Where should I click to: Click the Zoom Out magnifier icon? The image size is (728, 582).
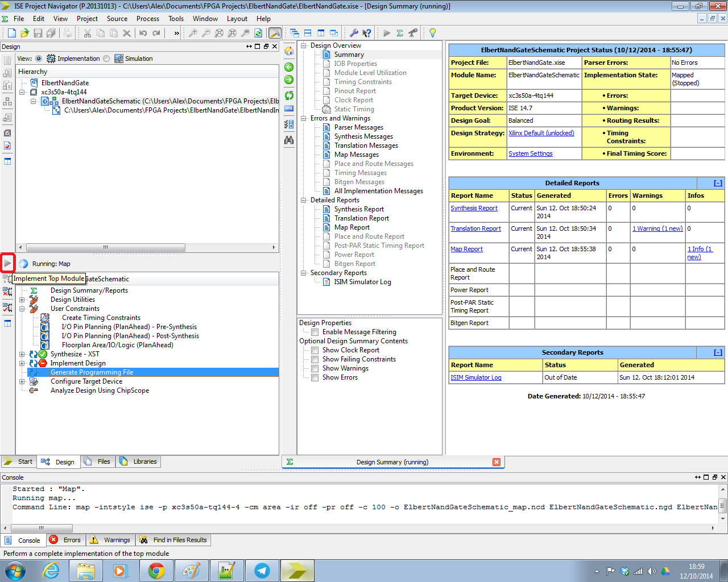[206, 33]
